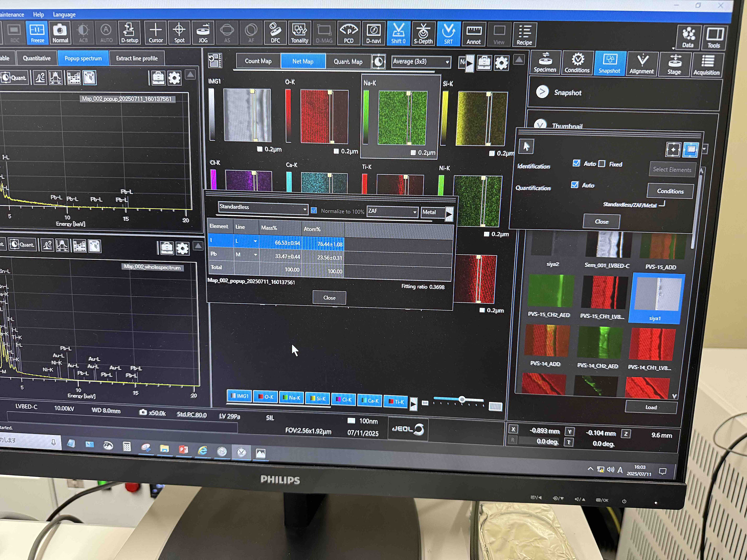Select the Normal camera icon
Image resolution: width=747 pixels, height=560 pixels.
tap(60, 33)
